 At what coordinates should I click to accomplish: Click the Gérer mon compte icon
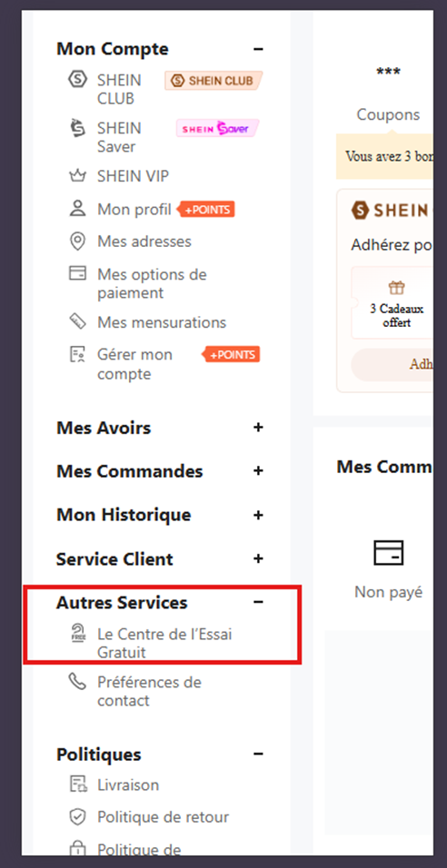coord(77,355)
